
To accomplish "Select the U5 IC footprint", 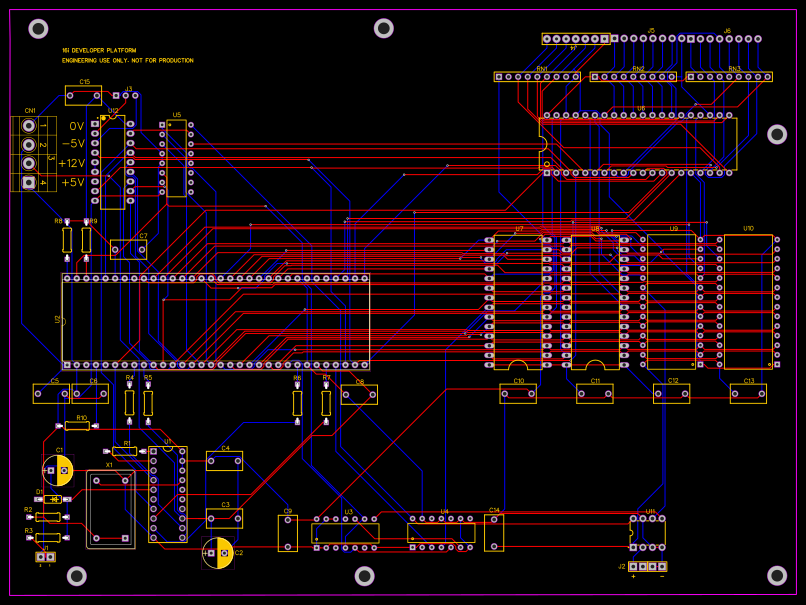I will 175,160.
